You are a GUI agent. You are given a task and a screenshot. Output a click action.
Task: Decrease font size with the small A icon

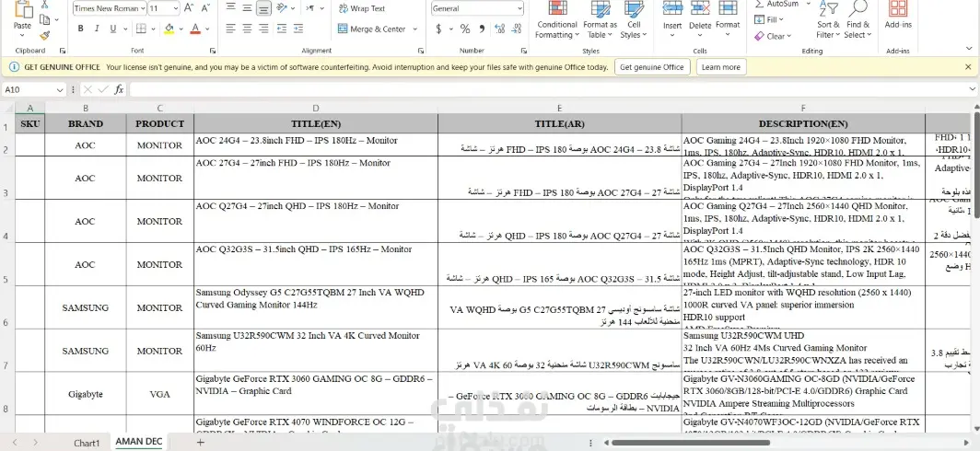(x=205, y=8)
